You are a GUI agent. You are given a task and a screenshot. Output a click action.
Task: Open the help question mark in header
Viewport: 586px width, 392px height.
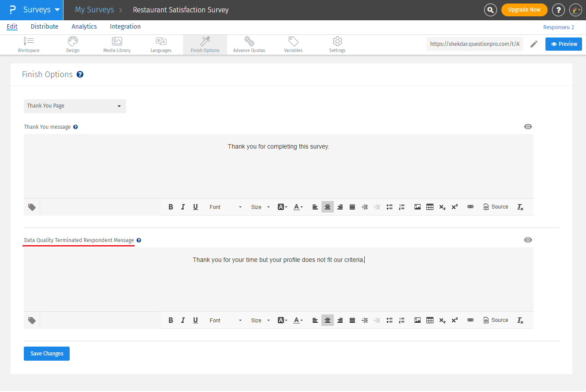(559, 10)
